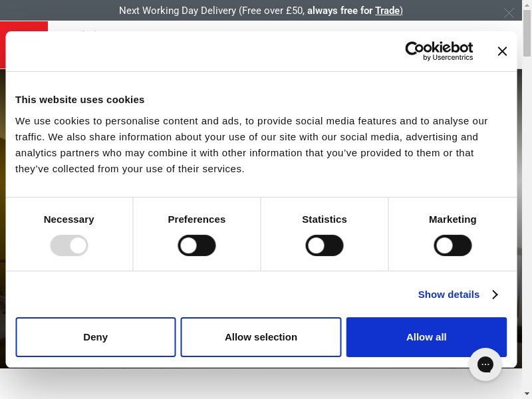Click the Marketing category label
The height and width of the screenshot is (399, 532).
453,219
